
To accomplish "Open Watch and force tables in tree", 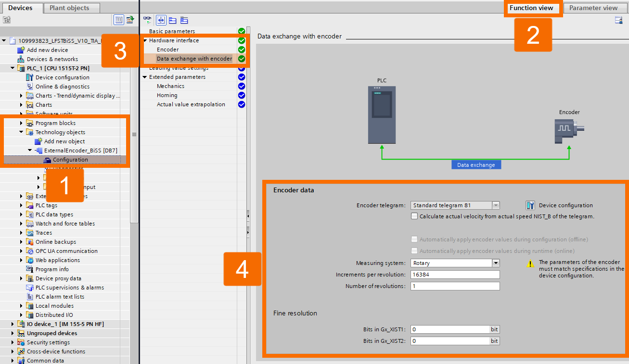I will (x=65, y=224).
